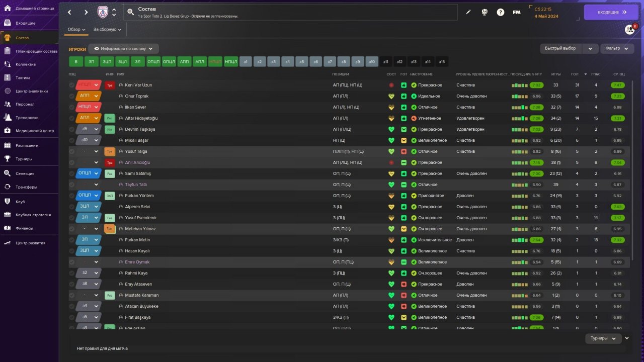Sort the table by the Гол column header

tap(575, 74)
